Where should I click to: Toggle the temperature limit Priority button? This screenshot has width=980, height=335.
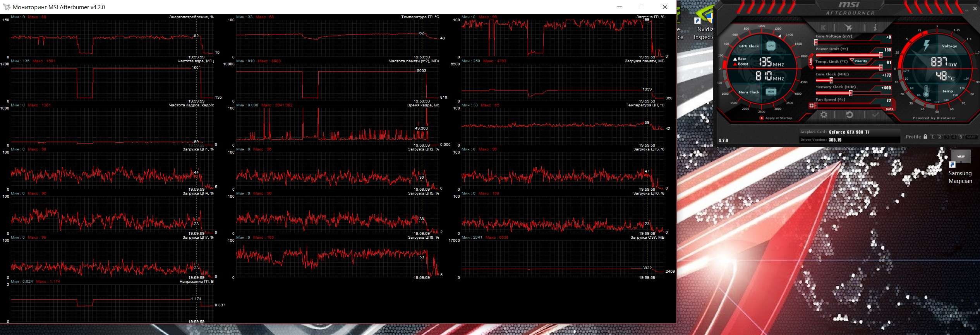[861, 61]
